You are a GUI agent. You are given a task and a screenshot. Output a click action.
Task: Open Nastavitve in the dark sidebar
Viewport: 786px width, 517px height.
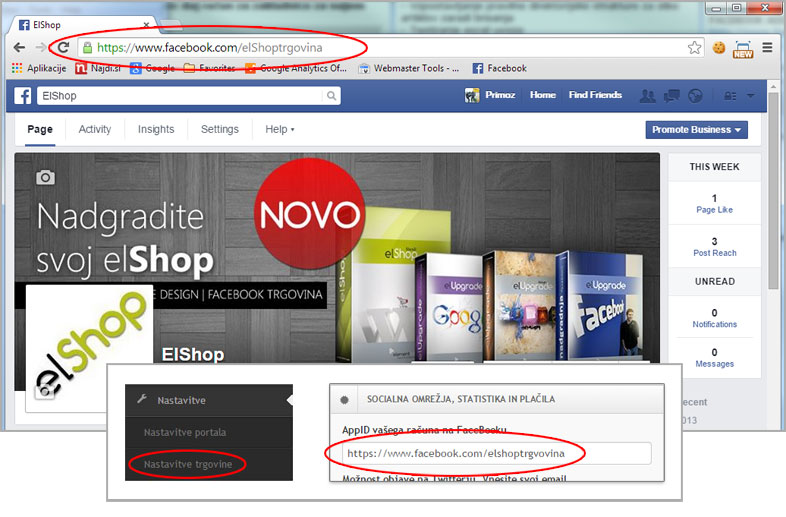coord(209,400)
